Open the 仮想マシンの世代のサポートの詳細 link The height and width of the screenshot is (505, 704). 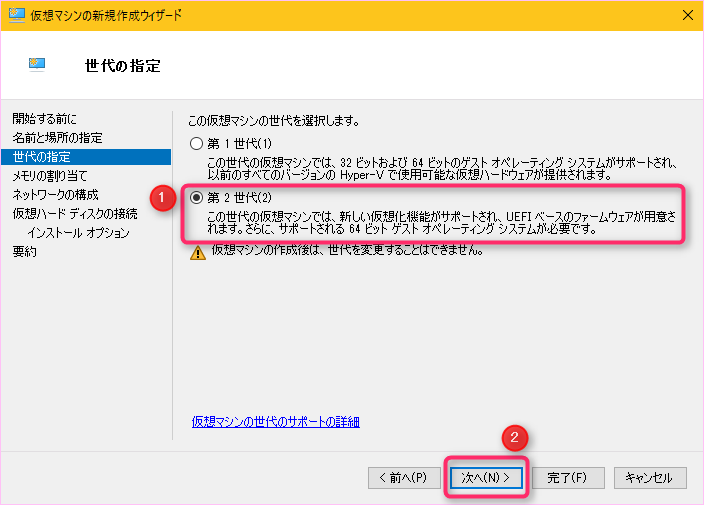click(276, 422)
